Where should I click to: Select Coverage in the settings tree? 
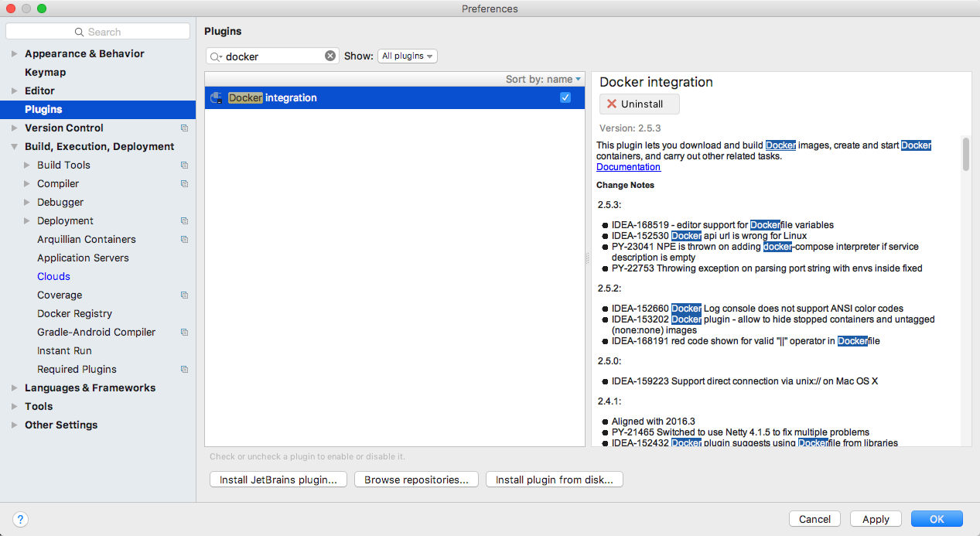pyautogui.click(x=60, y=295)
